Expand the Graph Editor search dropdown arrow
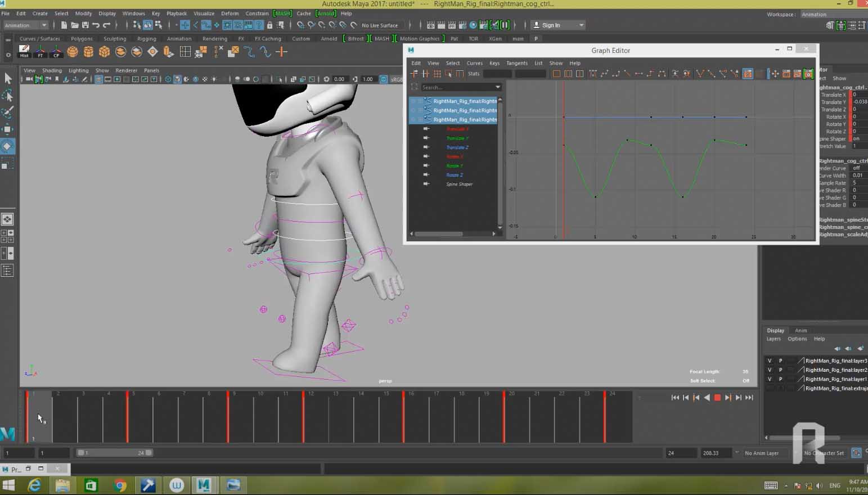868x495 pixels. pyautogui.click(x=497, y=87)
